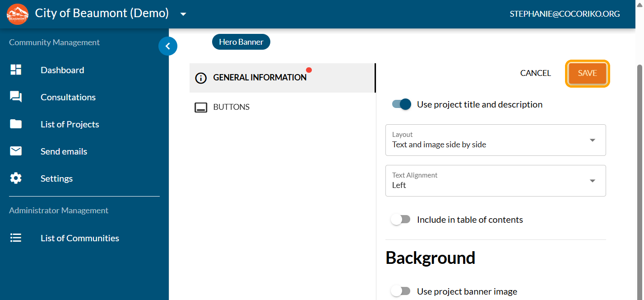Click the List of Communities list icon
The image size is (644, 300).
tap(16, 238)
